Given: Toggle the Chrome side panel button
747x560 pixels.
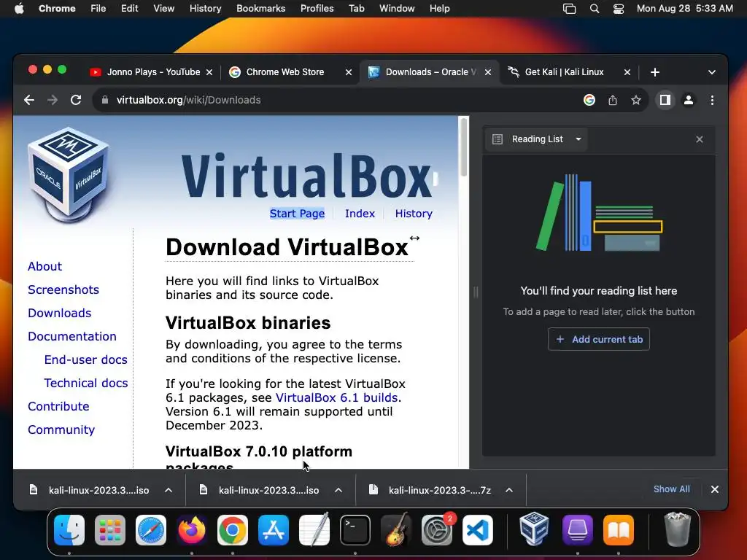Looking at the screenshot, I should point(665,100).
